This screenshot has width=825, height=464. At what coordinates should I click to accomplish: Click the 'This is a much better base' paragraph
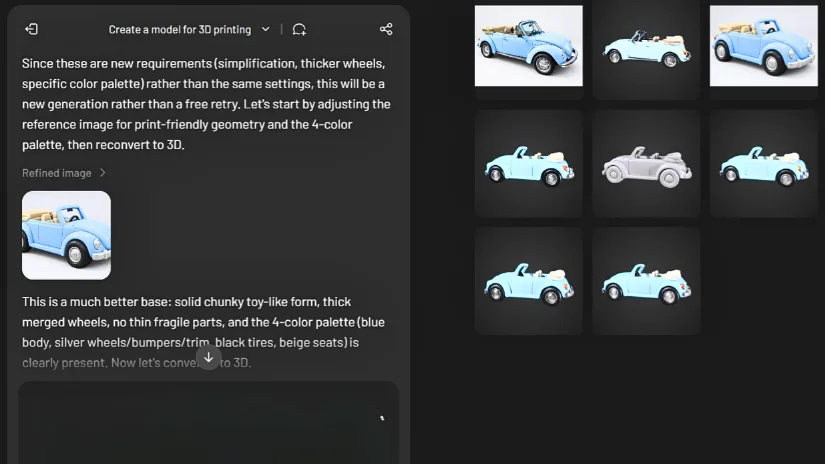(x=204, y=332)
